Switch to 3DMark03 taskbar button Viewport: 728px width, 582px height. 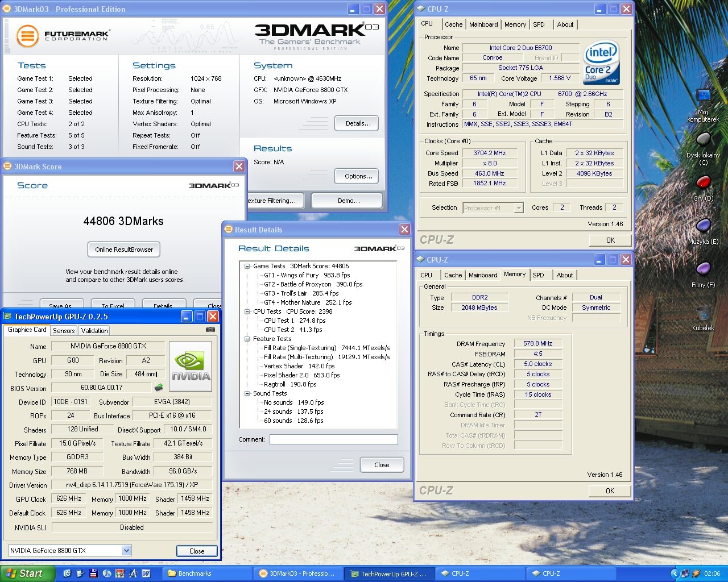pos(298,573)
